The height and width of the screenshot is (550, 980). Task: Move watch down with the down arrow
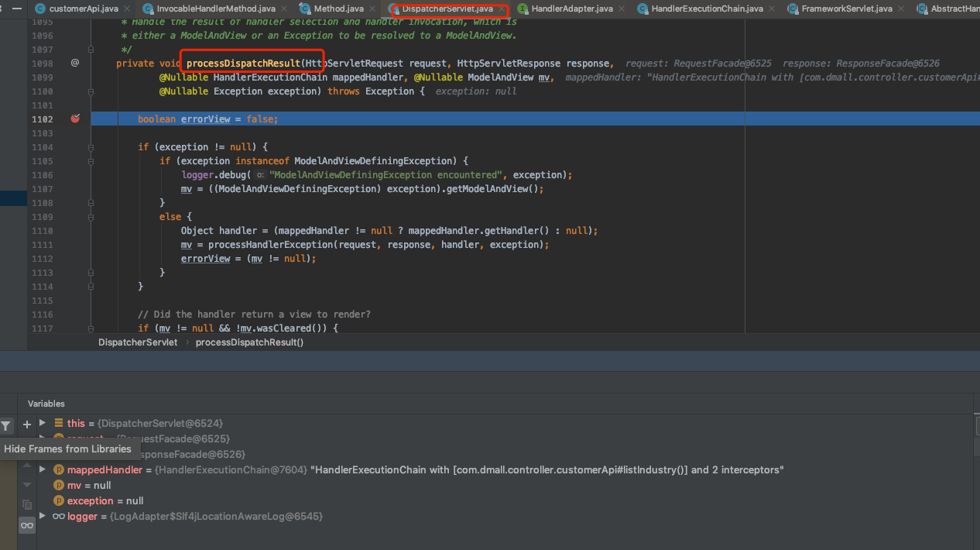[27, 484]
